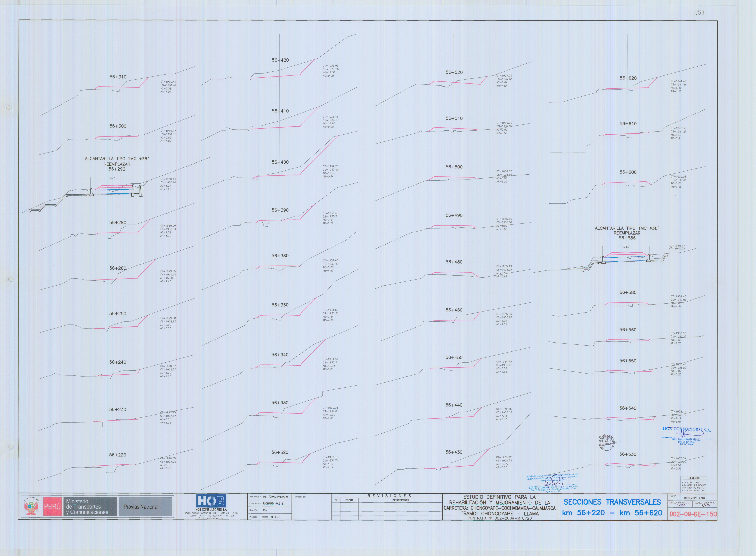Click the blue HOB logo
756x556 pixels.
[x=211, y=501]
